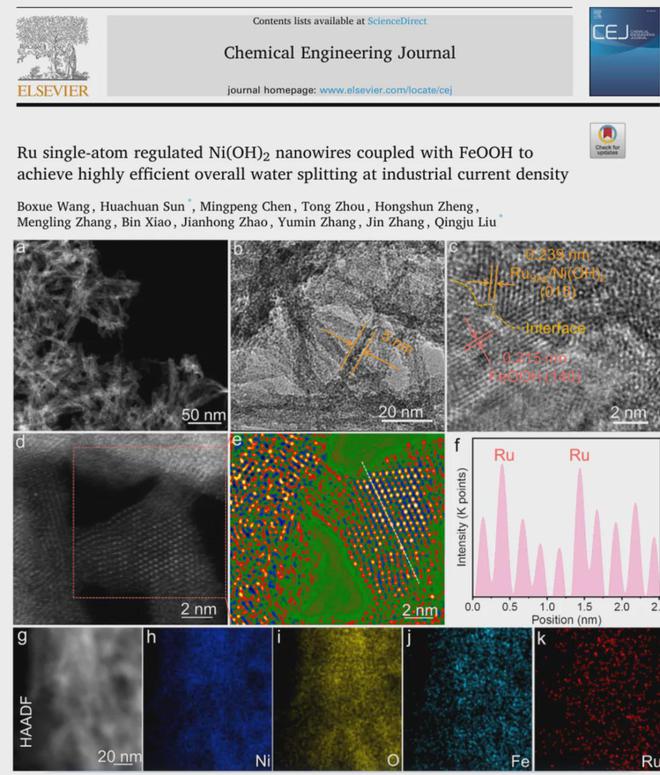The image size is (660, 775).
Task: Click the Intensity (K points) axis label
Action: (x=462, y=518)
